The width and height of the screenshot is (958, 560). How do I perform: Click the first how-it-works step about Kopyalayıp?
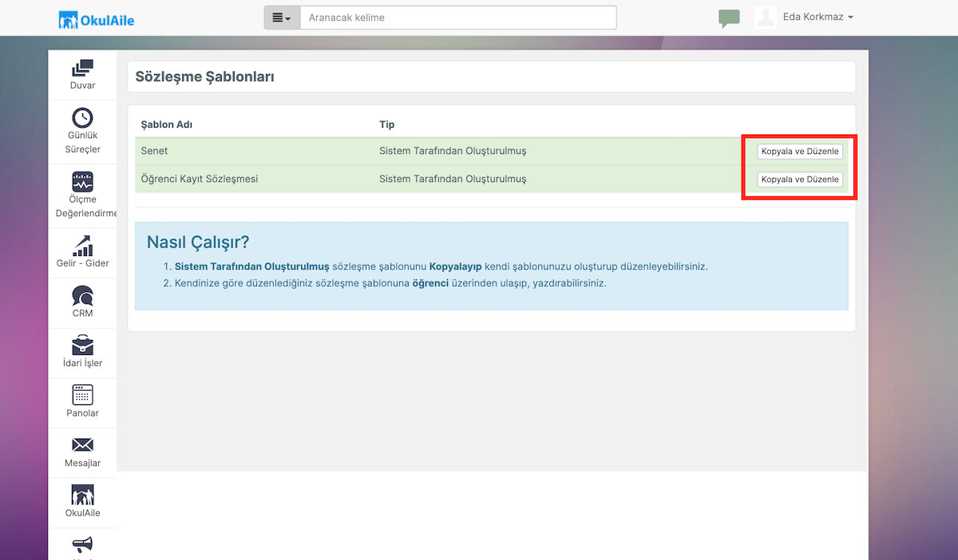441,266
